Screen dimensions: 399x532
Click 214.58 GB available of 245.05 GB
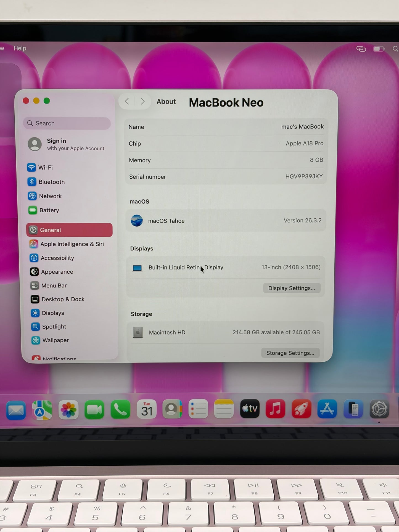click(276, 332)
